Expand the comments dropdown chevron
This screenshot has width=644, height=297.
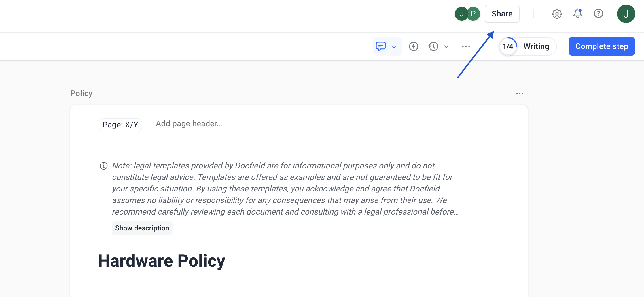point(394,47)
